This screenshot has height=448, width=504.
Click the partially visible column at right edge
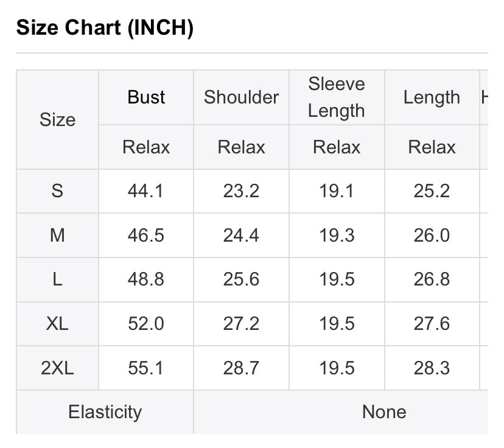[x=485, y=97]
